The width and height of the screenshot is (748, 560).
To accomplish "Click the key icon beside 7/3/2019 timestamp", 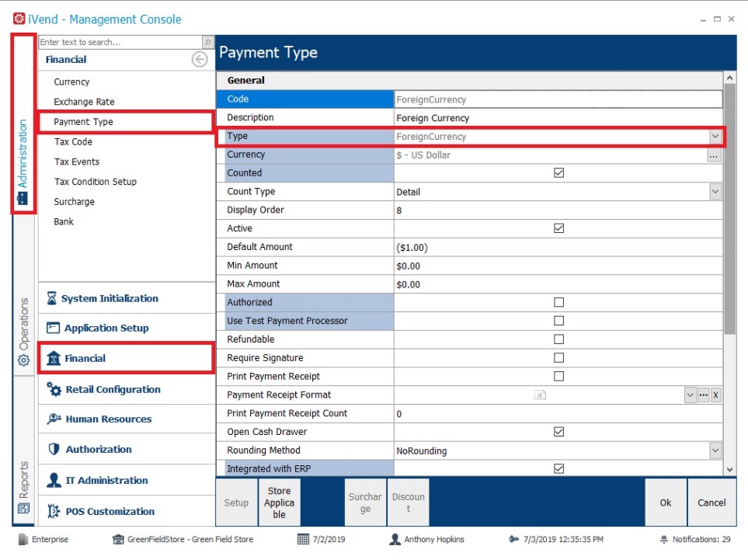I will coord(513,539).
